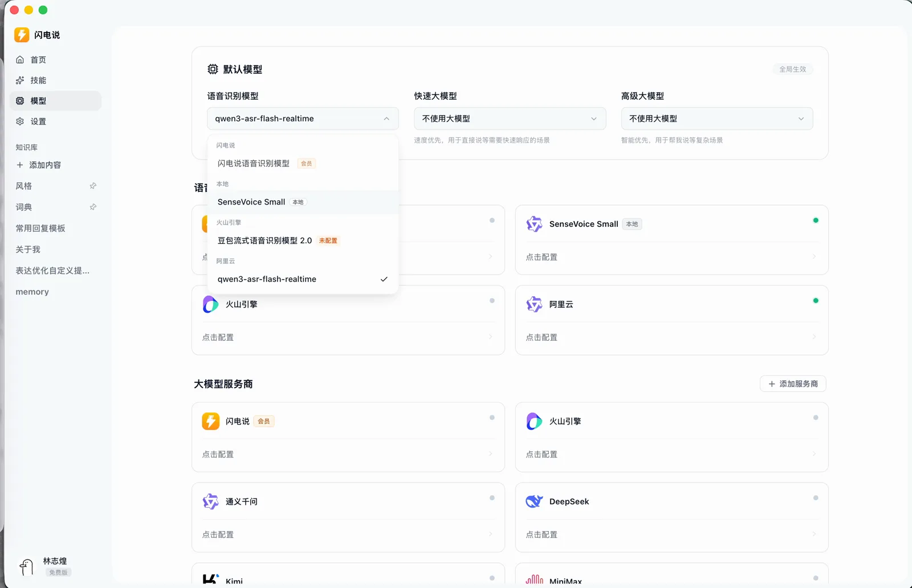The height and width of the screenshot is (588, 912).
Task: Toggle Kimi status dot
Action: [492, 578]
